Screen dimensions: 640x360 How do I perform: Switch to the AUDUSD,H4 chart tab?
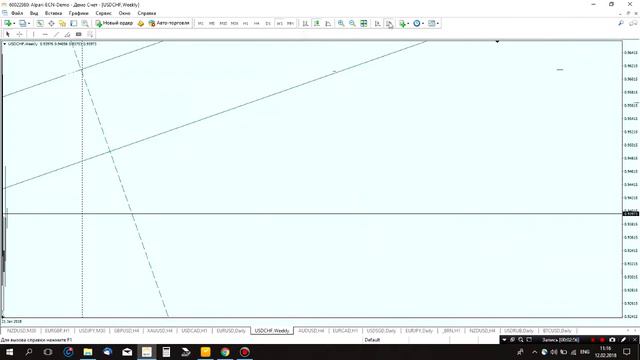311,331
